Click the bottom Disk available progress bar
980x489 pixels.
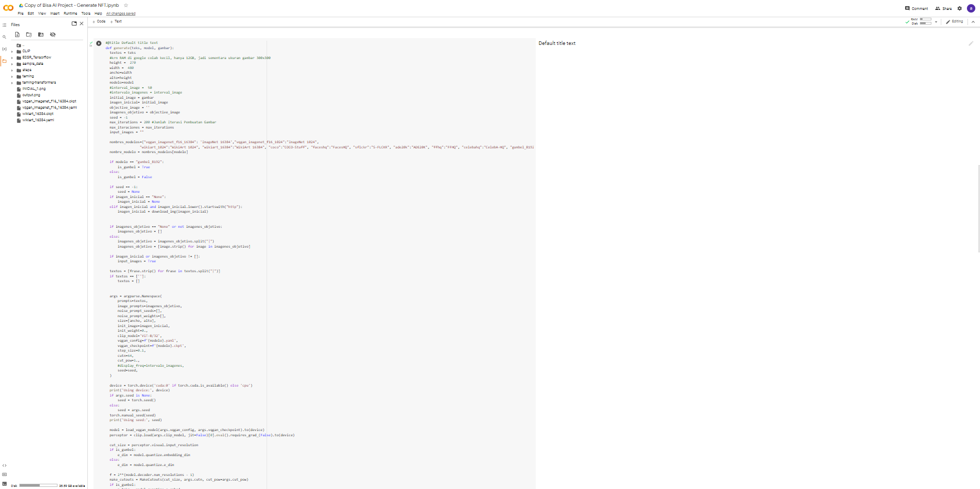(38, 485)
